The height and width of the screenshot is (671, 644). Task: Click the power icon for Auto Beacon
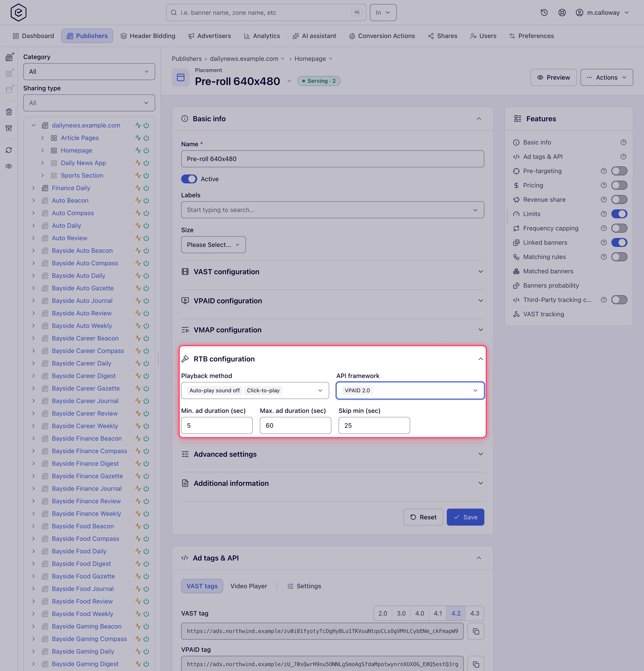(x=146, y=201)
